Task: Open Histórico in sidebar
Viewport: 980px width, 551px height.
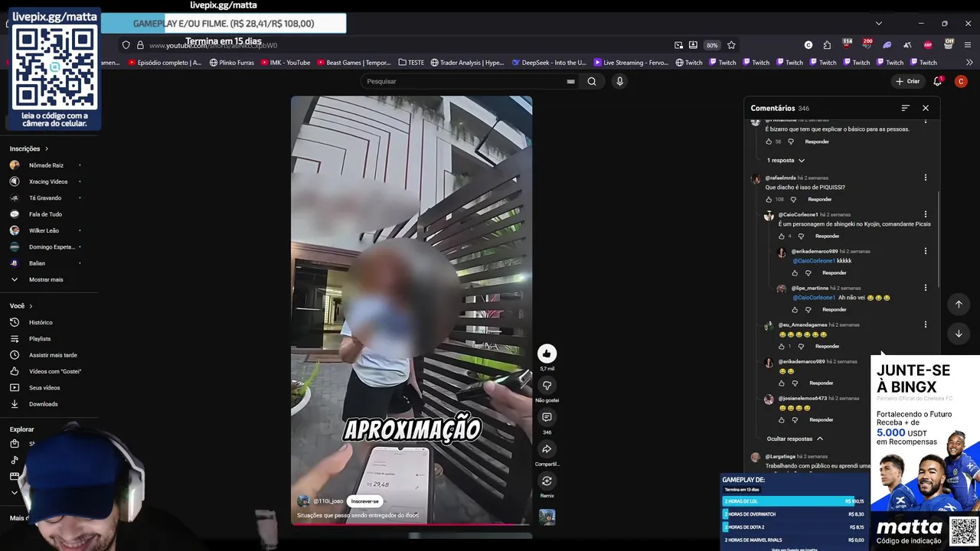Action: 41,323
